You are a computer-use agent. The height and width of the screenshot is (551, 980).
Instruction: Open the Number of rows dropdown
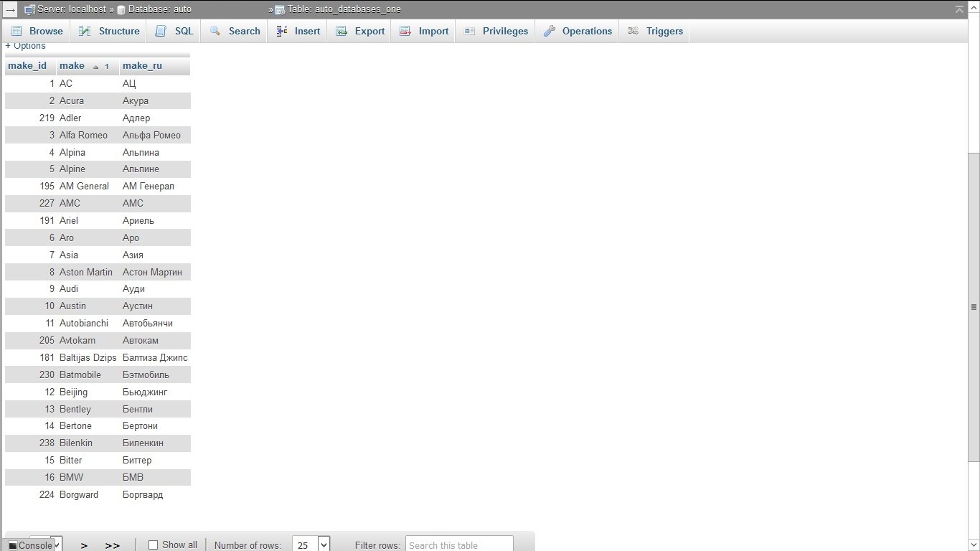tap(311, 545)
